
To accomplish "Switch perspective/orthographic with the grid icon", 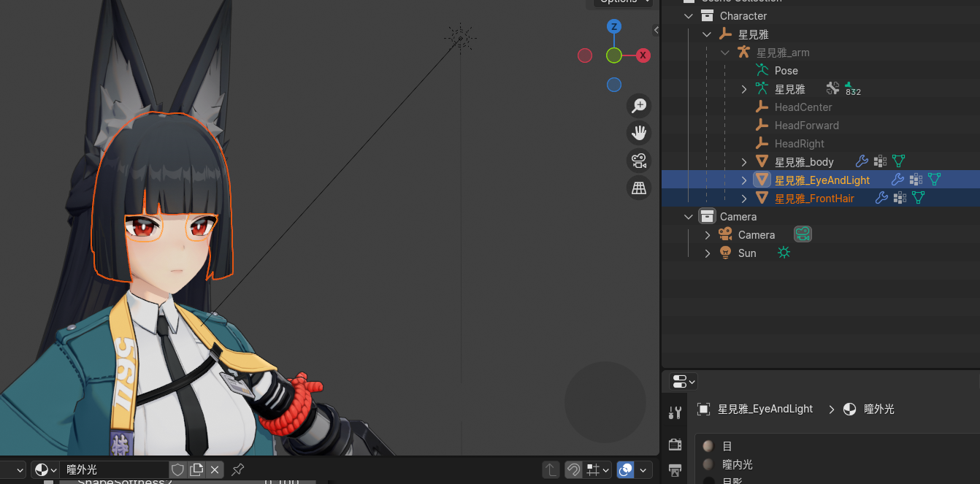I will tap(639, 188).
